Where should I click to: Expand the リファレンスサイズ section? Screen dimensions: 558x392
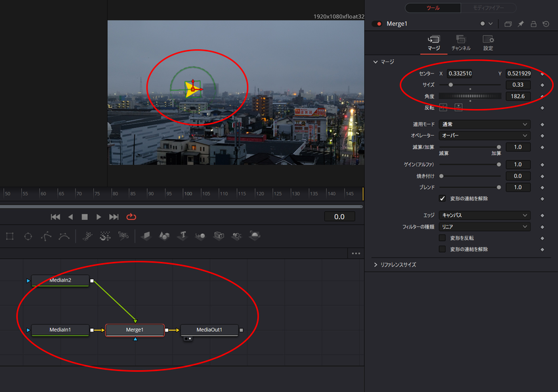(376, 265)
